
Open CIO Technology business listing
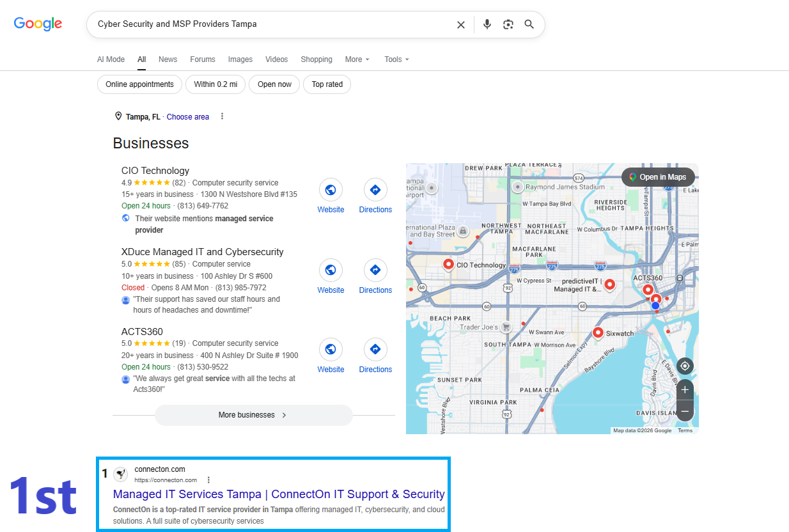(155, 171)
